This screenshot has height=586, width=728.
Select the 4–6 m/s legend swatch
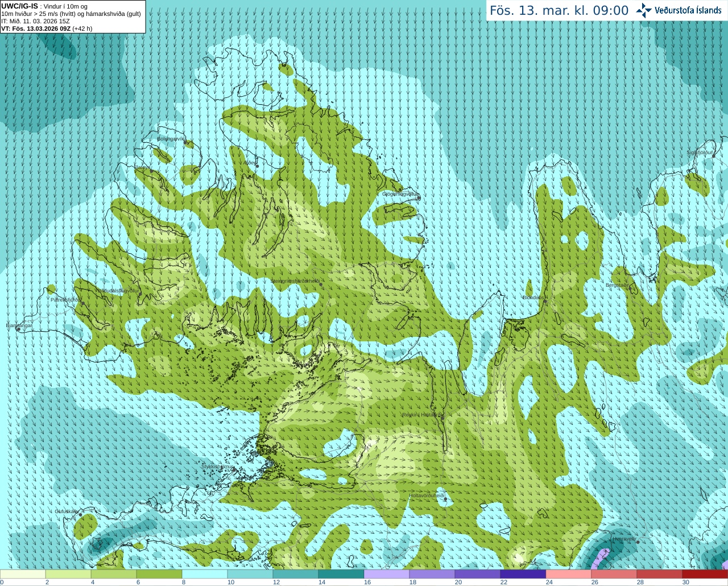[x=114, y=574]
